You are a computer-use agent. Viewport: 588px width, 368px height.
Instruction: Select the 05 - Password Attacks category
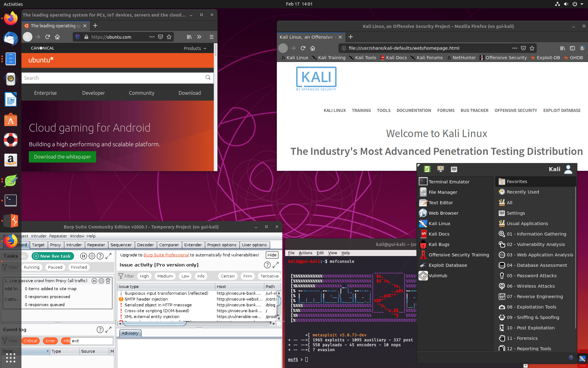point(532,275)
